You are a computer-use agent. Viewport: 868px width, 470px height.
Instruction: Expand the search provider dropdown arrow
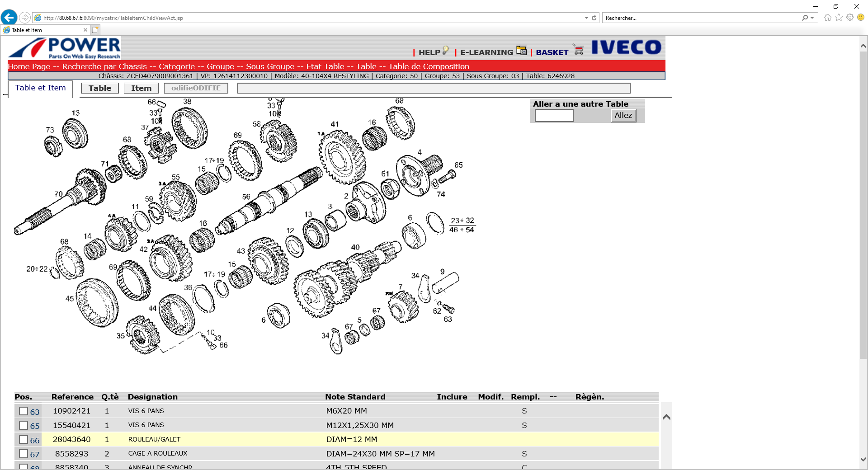coord(812,18)
